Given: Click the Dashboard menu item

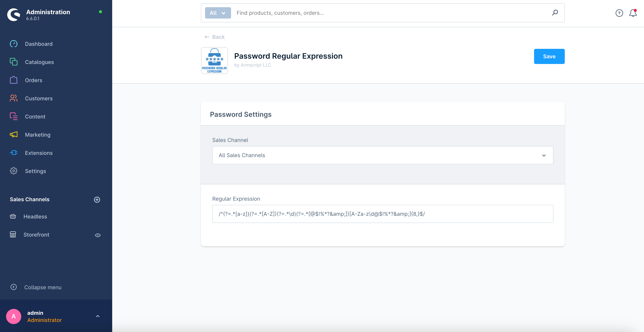Looking at the screenshot, I should [39, 44].
